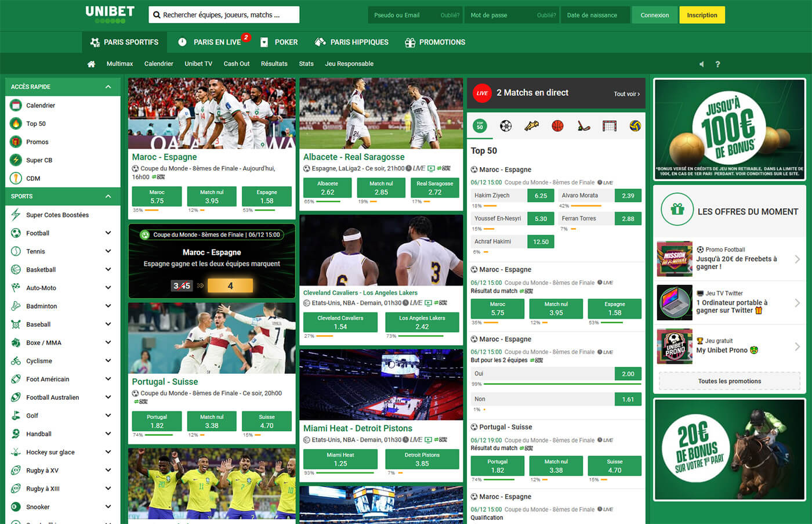Select the Top 50 filter icon

coord(480,125)
